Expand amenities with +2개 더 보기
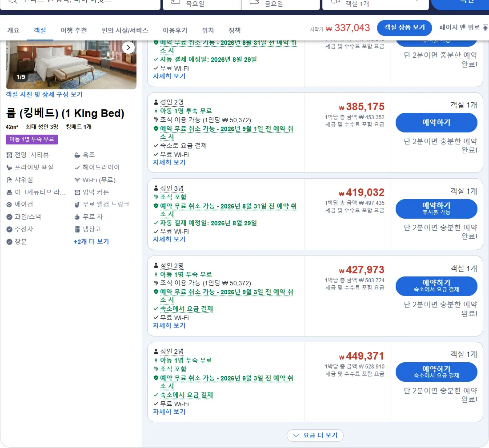The image size is (489, 448). pos(91,242)
